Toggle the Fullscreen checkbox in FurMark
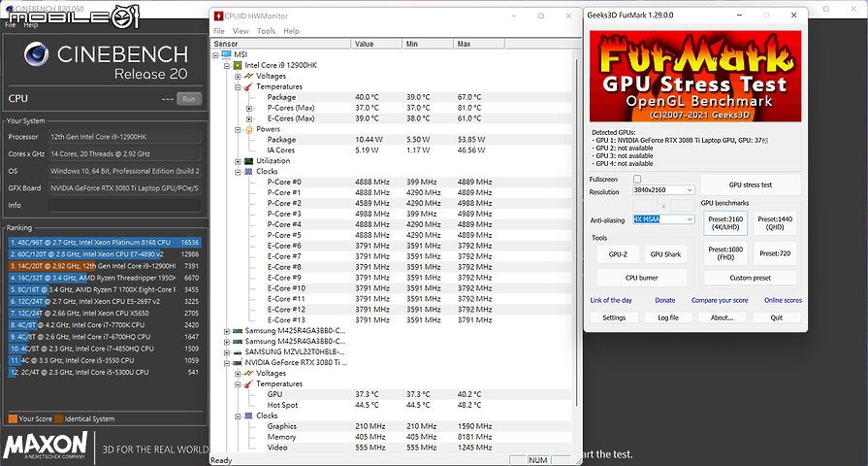 (x=637, y=179)
